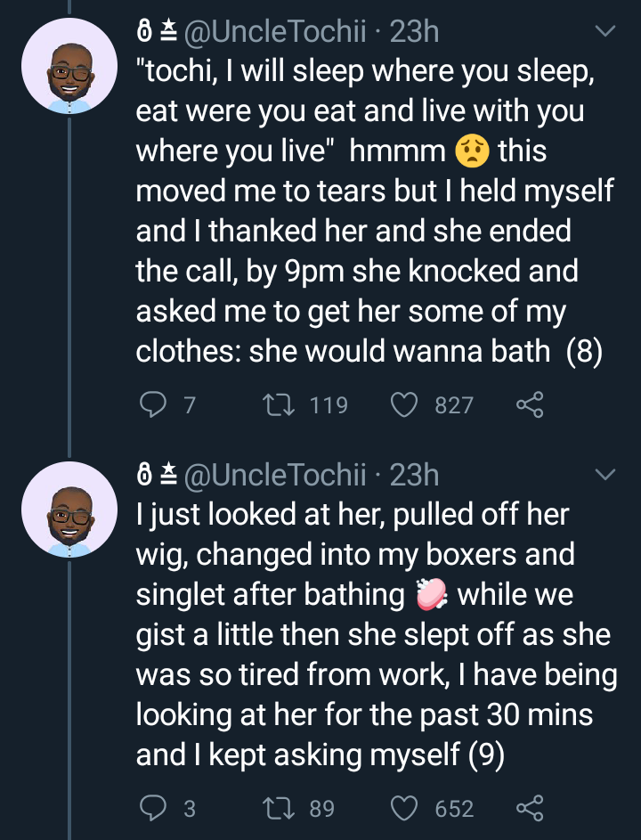Open the dropdown chevron on the second tweet

pos(605,475)
